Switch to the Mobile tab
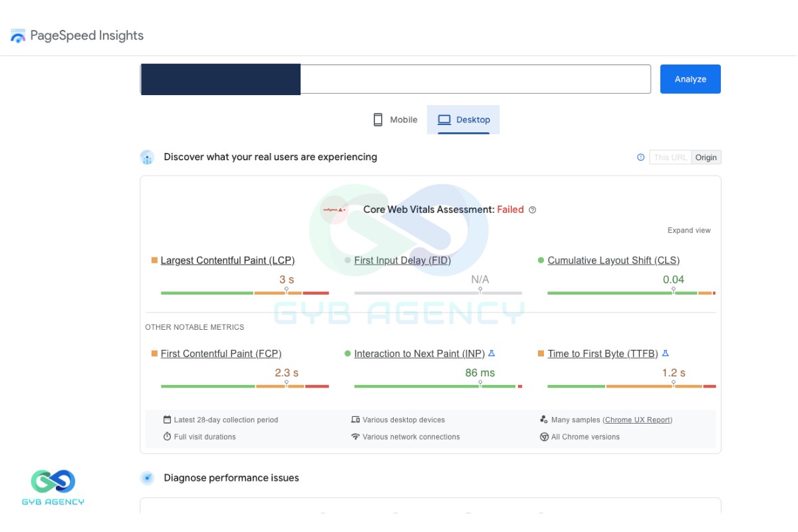The height and width of the screenshot is (532, 798). tap(396, 120)
